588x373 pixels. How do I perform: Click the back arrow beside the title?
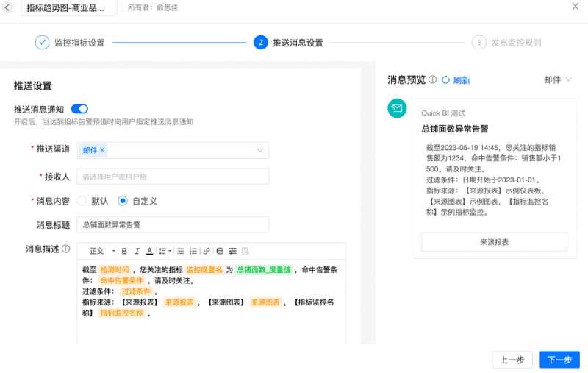tap(8, 7)
